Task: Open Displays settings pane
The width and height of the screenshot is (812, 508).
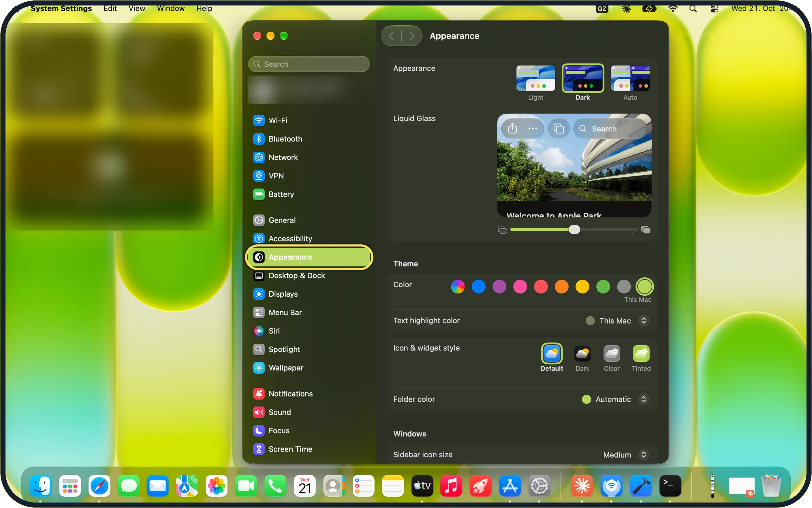Action: [x=309, y=294]
